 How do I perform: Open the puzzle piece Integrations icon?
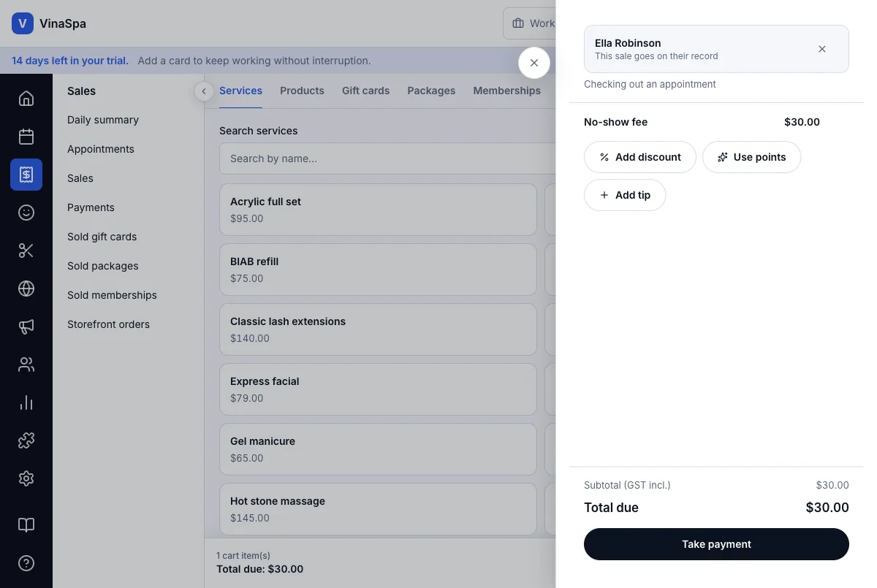click(x=26, y=440)
